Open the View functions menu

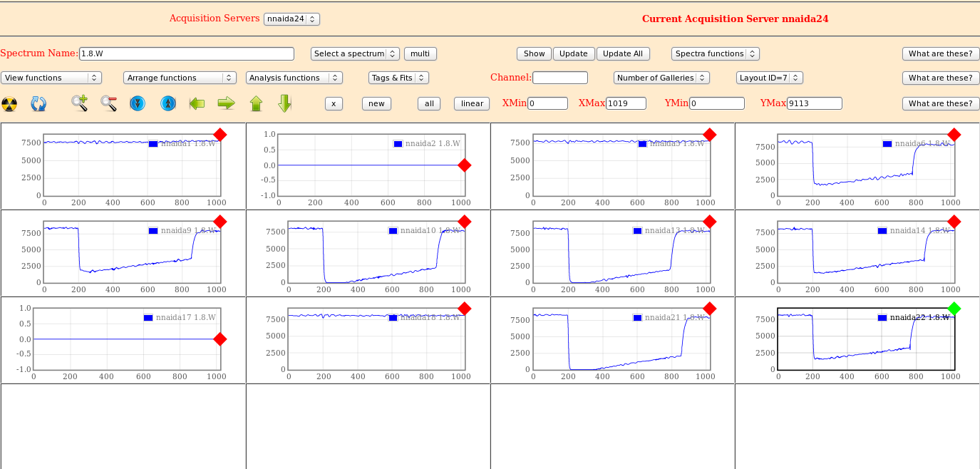click(51, 78)
